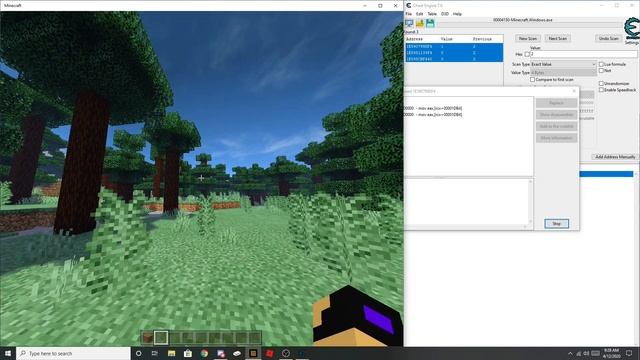
Task: Open the Table menu in Cheat Engine
Action: pos(432,14)
